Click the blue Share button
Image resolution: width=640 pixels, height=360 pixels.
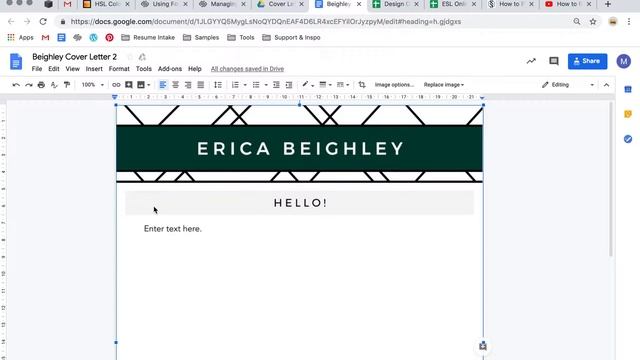coord(587,61)
